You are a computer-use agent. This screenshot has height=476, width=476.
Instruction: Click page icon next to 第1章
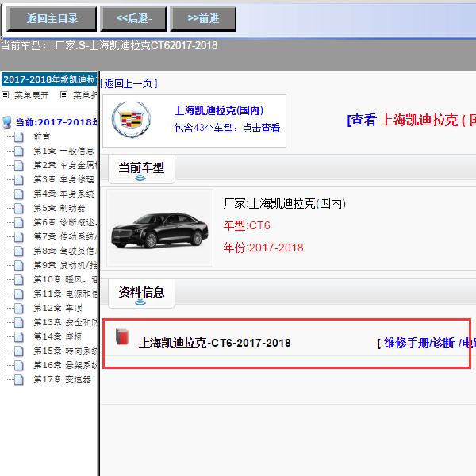coord(19,151)
